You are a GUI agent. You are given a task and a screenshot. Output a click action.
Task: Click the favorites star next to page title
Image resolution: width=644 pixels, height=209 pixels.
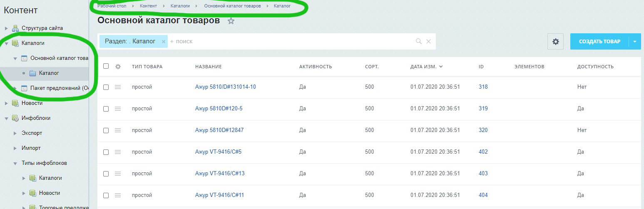(231, 21)
